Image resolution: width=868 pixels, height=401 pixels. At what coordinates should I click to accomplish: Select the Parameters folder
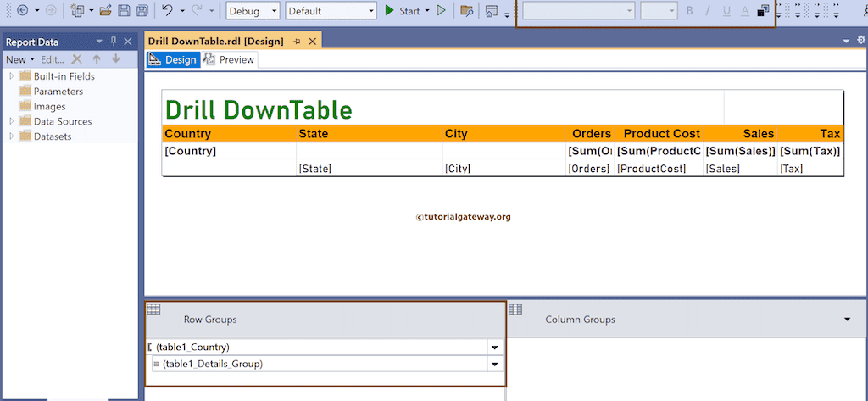tap(58, 92)
